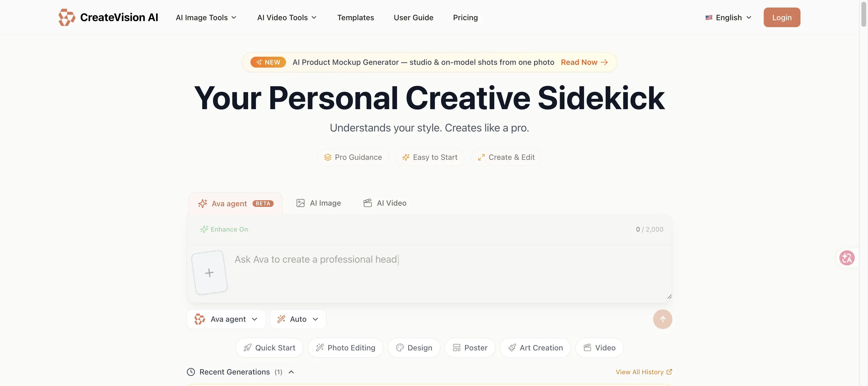Open the Auto mode dropdown
This screenshot has height=386, width=868.
pos(298,319)
